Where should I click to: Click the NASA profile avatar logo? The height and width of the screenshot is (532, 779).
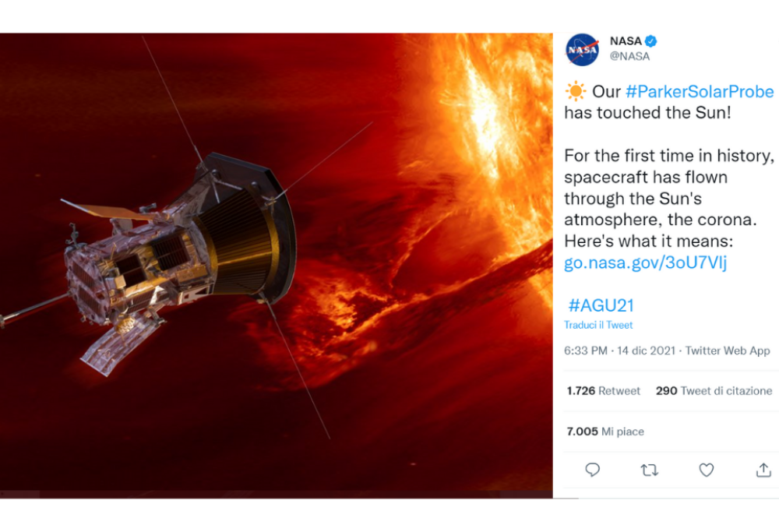582,49
